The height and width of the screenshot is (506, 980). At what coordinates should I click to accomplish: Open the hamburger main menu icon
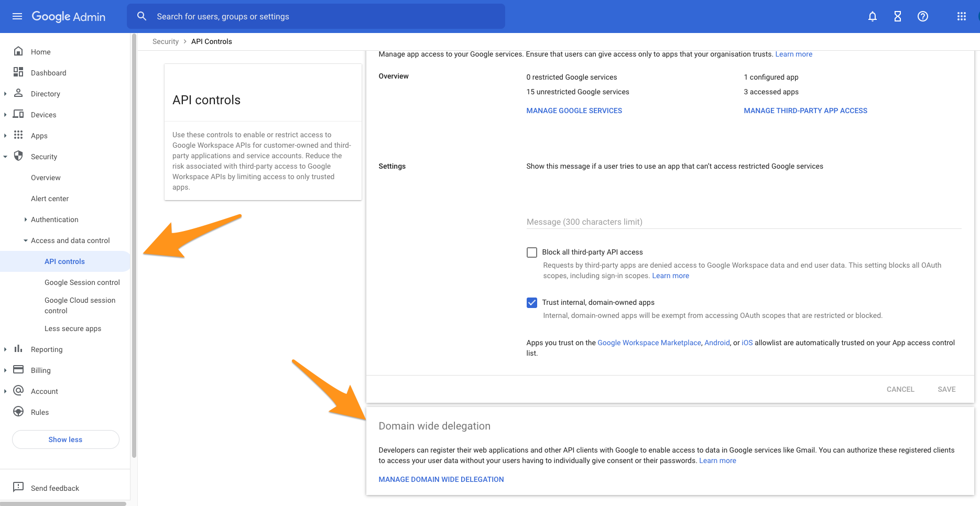pos(17,16)
